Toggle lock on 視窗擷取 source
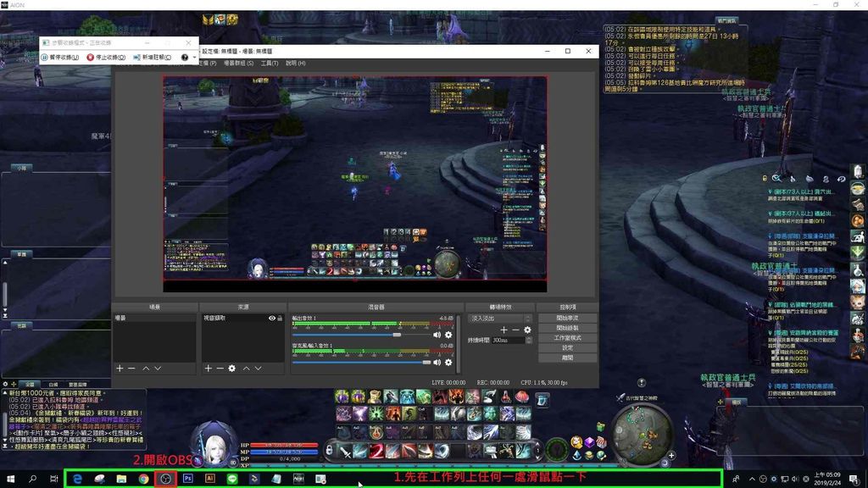 tap(280, 319)
